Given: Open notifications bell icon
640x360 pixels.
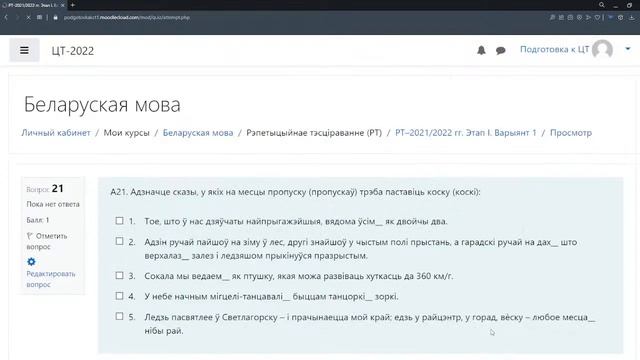Looking at the screenshot, I should (x=482, y=50).
